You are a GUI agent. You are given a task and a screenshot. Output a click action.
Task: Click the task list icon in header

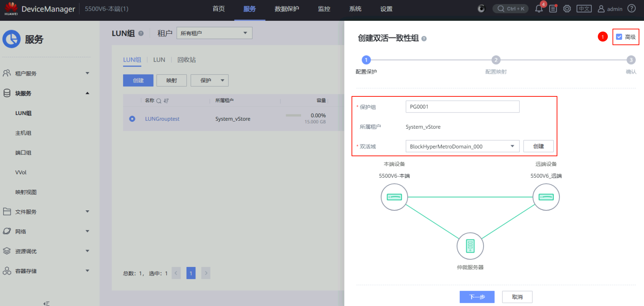click(x=553, y=9)
